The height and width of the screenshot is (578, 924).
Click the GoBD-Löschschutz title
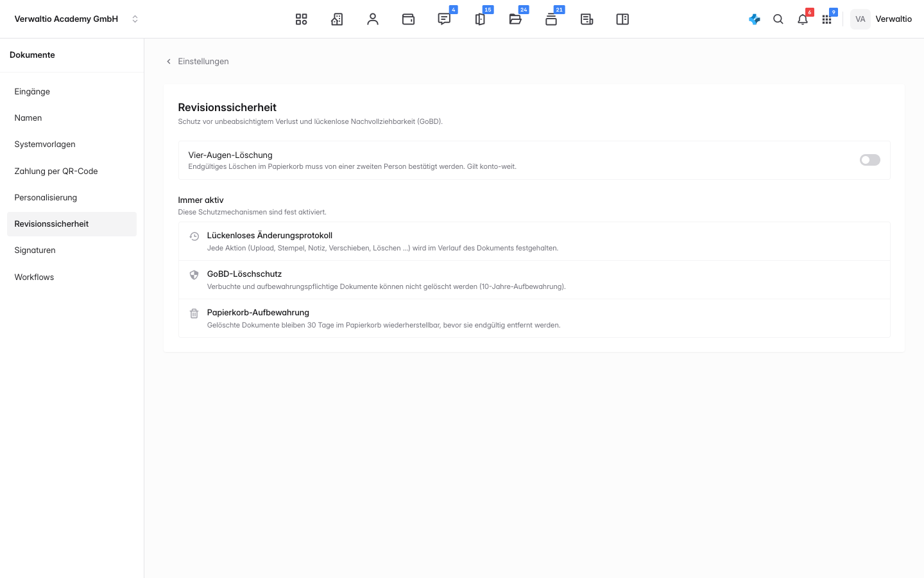coord(244,274)
